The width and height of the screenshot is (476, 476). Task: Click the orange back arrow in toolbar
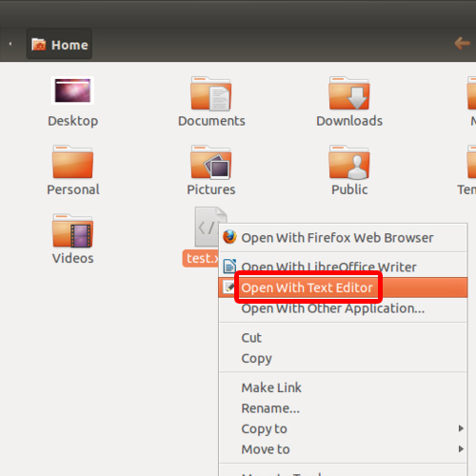click(x=462, y=43)
